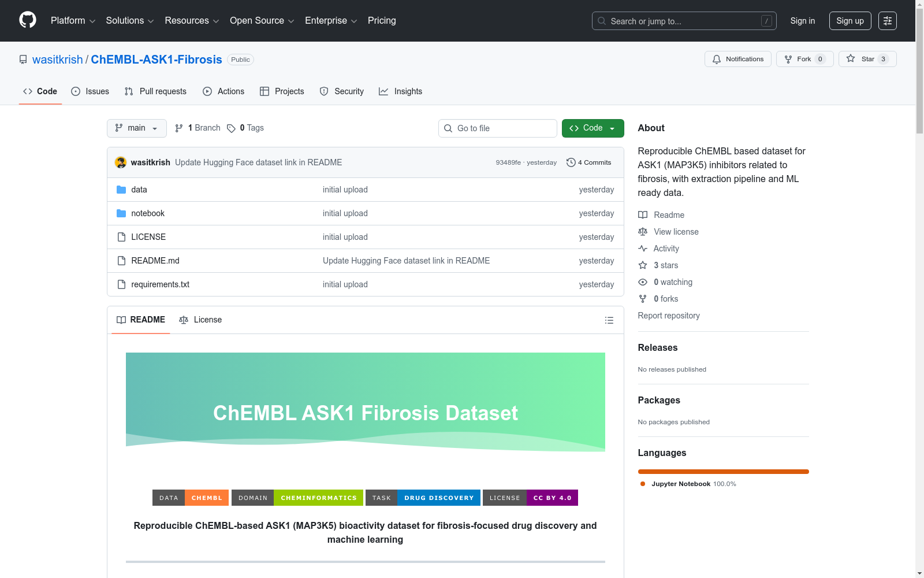
Task: Click the LICENSE file icon
Action: (121, 237)
